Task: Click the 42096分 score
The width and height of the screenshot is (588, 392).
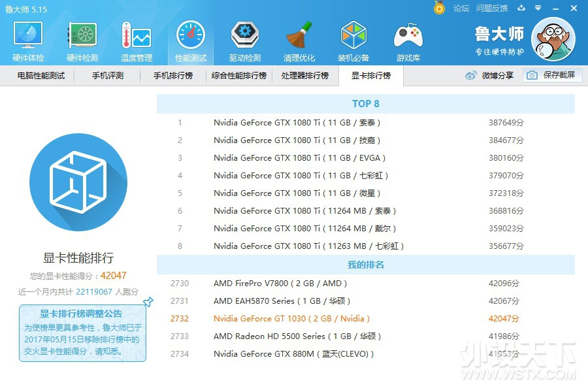Action: click(x=504, y=283)
